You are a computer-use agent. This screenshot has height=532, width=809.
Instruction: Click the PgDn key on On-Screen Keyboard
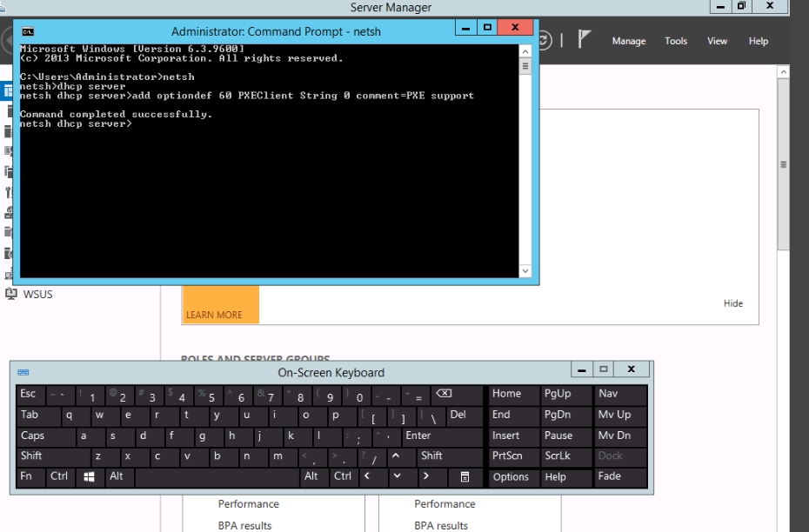pos(566,415)
